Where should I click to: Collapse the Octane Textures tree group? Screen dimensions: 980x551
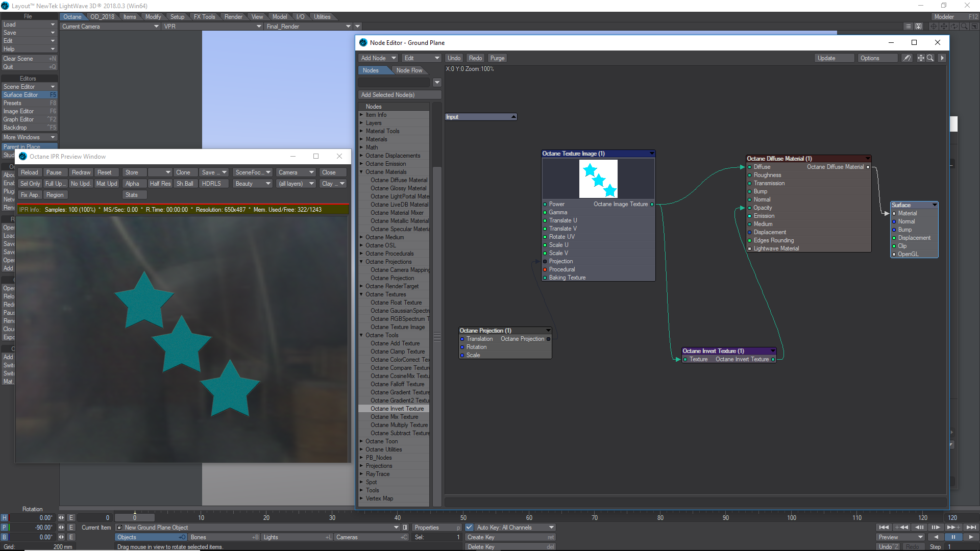tap(361, 294)
